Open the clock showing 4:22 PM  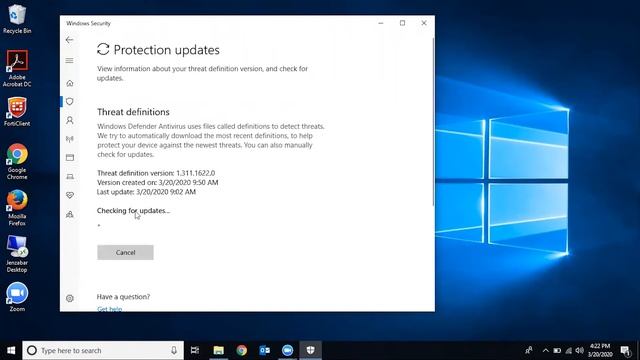600,350
